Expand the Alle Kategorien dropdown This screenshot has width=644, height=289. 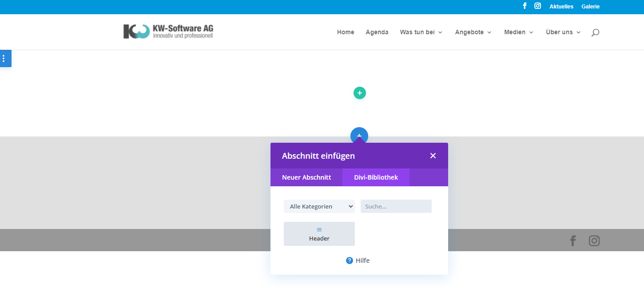(x=319, y=206)
